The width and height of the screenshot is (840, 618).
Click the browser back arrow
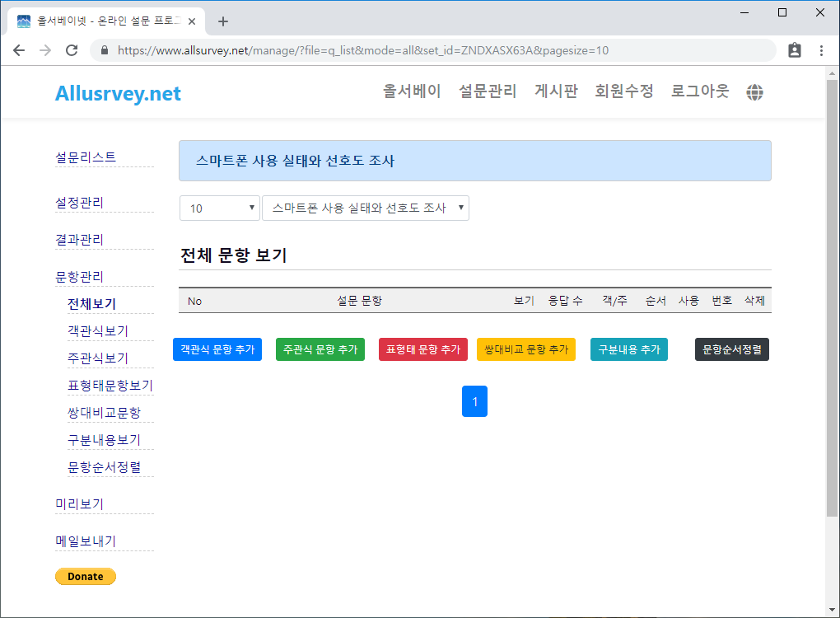click(x=19, y=50)
